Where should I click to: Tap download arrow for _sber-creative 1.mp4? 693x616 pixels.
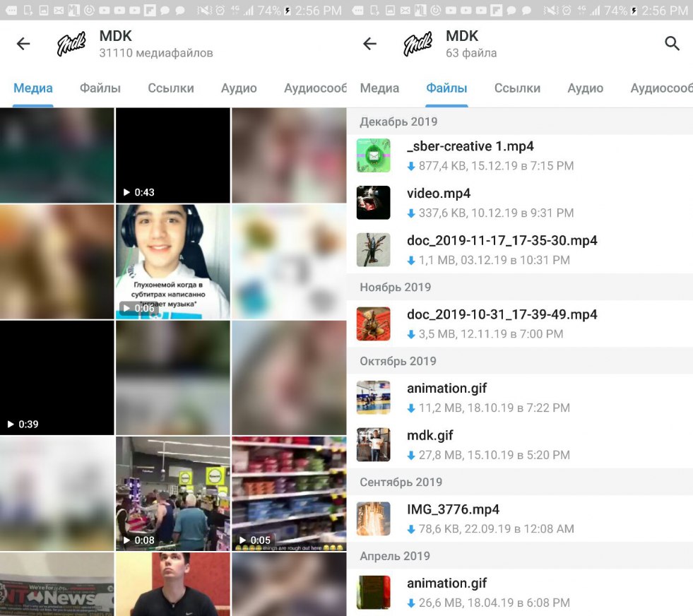click(411, 167)
